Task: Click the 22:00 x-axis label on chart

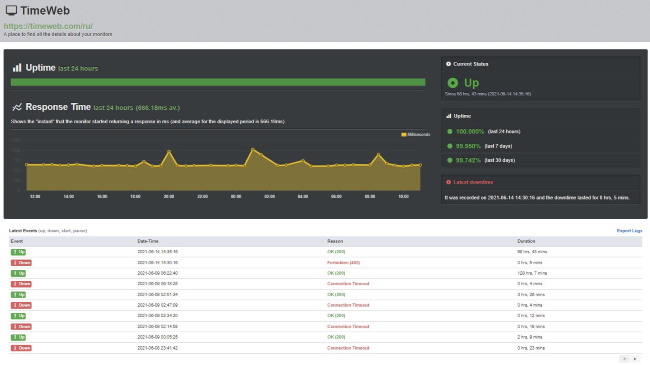Action: (202, 197)
